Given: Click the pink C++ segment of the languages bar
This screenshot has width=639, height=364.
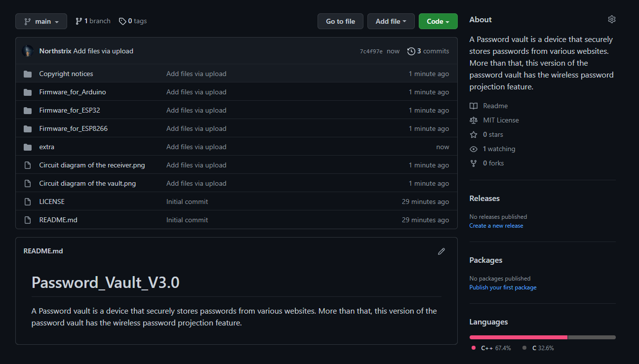Looking at the screenshot, I should pyautogui.click(x=518, y=337).
